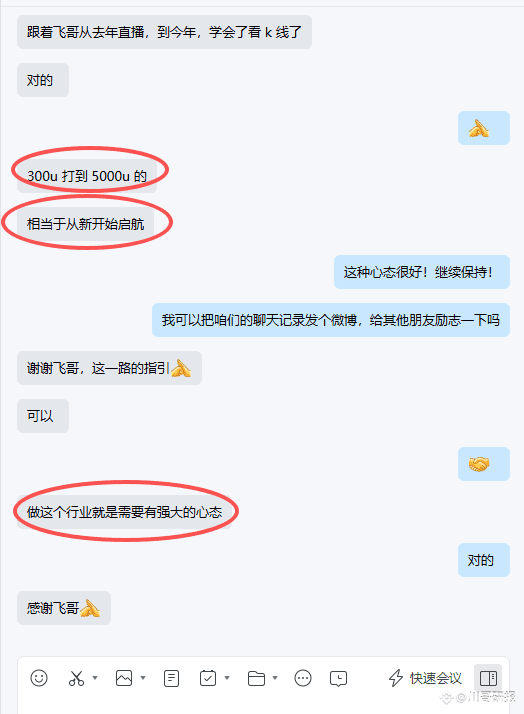
Task: Click inside the message input box
Action: 263,704
